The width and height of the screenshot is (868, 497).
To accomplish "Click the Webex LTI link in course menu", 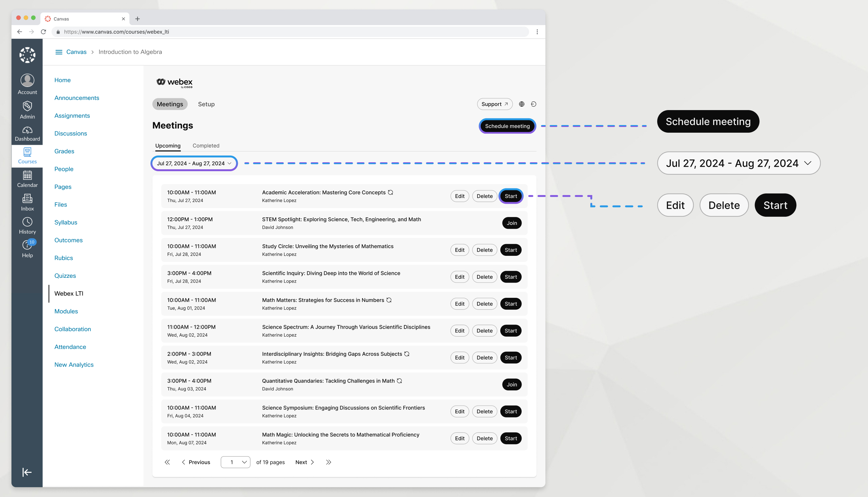I will tap(68, 293).
